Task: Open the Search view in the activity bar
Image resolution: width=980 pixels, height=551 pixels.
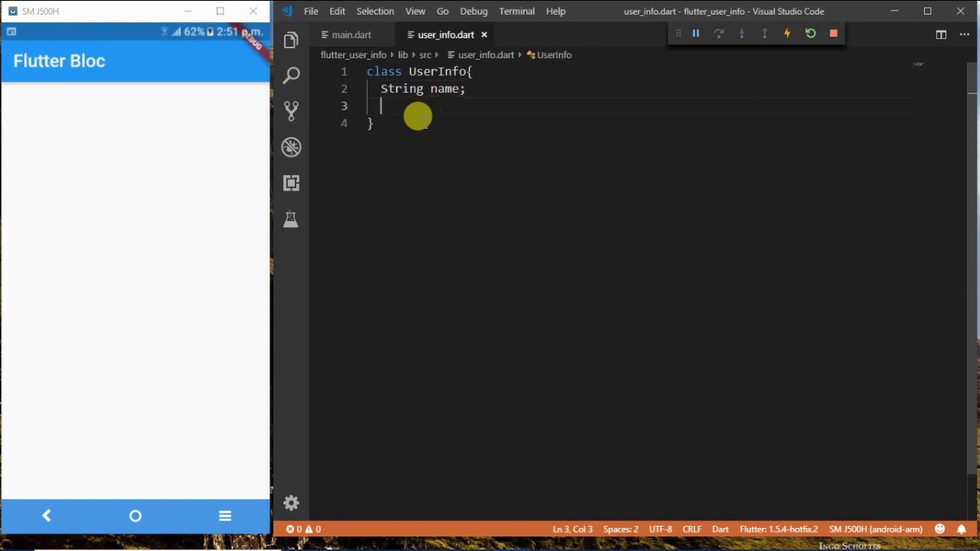Action: point(291,75)
